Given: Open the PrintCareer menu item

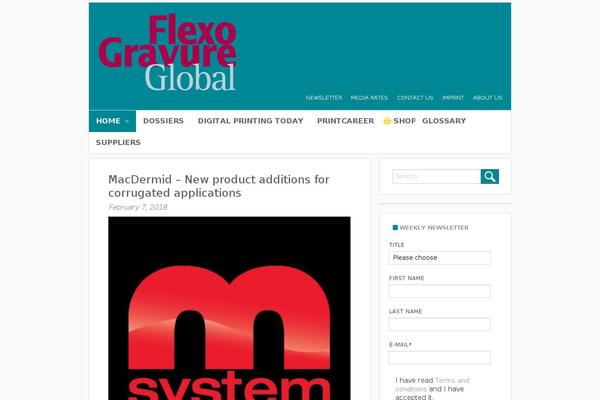Looking at the screenshot, I should (x=346, y=121).
